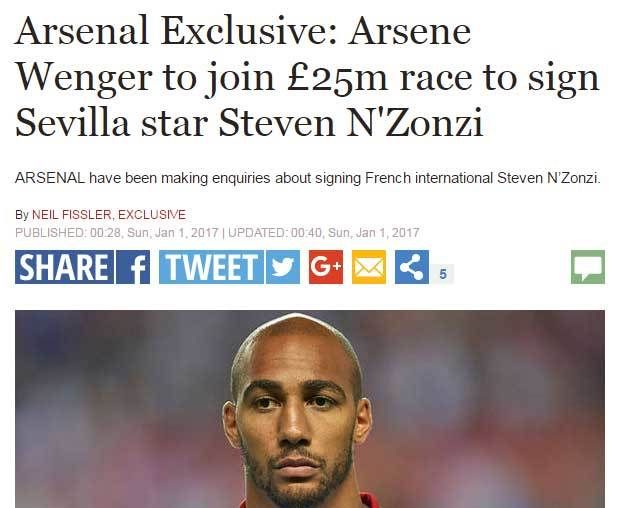The width and height of the screenshot is (617, 508).
Task: Open comments with green speech bubble
Action: click(587, 268)
